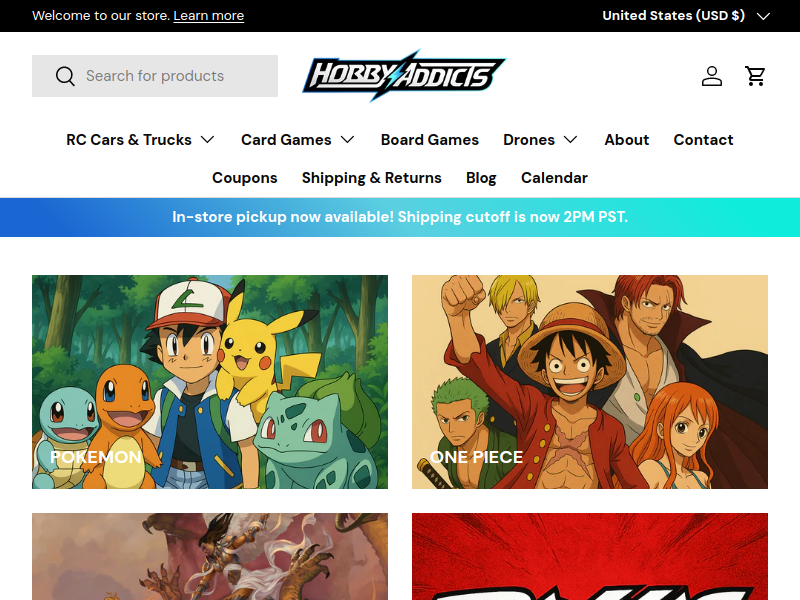Open the account login icon
Viewport: 800px width, 600px height.
pos(712,76)
